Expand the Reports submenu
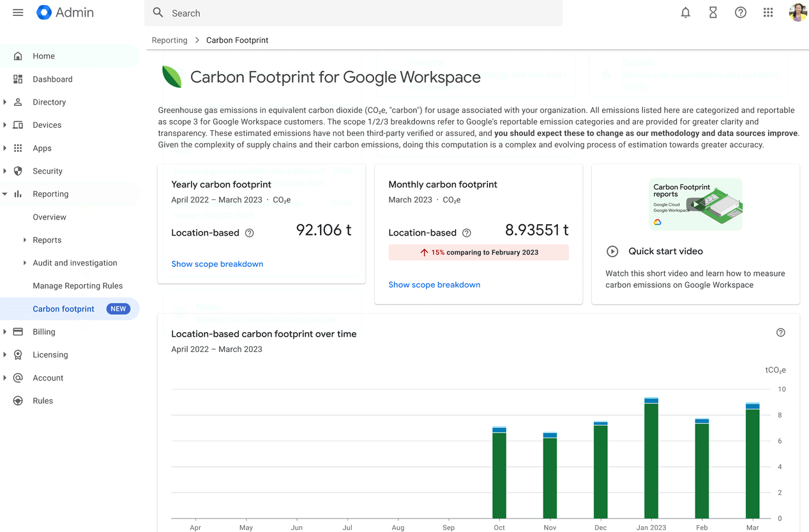809x532 pixels. tap(25, 240)
